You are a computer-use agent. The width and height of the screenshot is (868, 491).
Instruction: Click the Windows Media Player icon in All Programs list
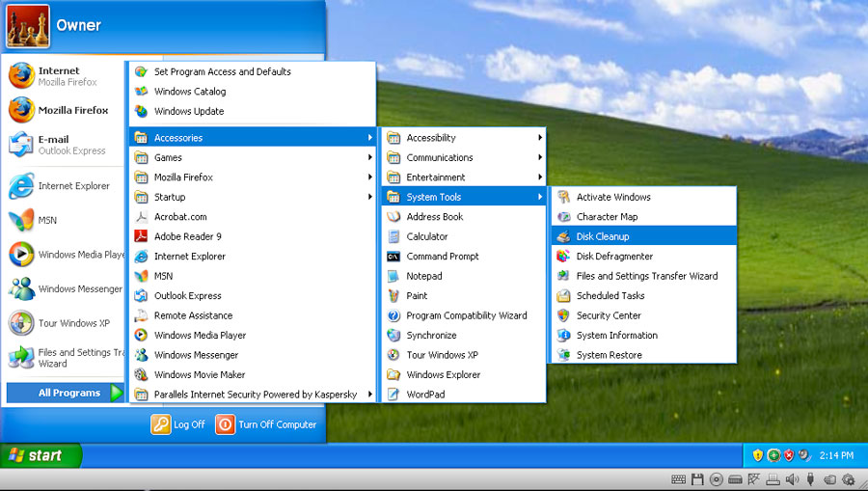coord(141,335)
